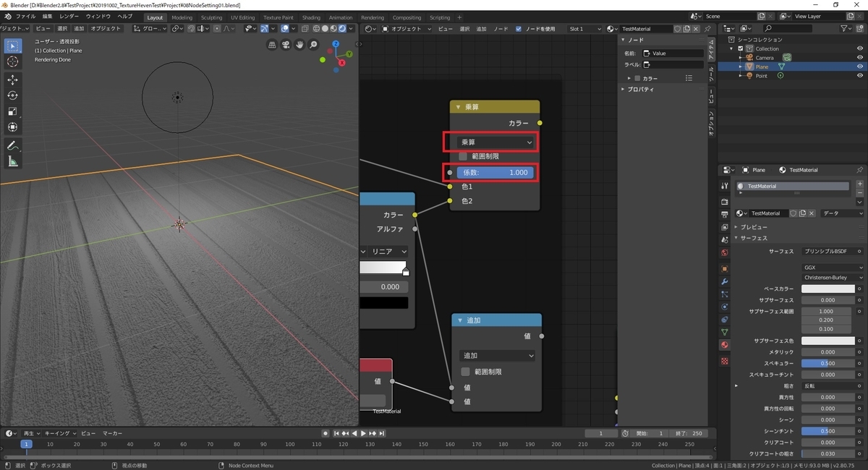The width and height of the screenshot is (868, 470).
Task: Edit the 名前 Value field
Action: tap(673, 54)
